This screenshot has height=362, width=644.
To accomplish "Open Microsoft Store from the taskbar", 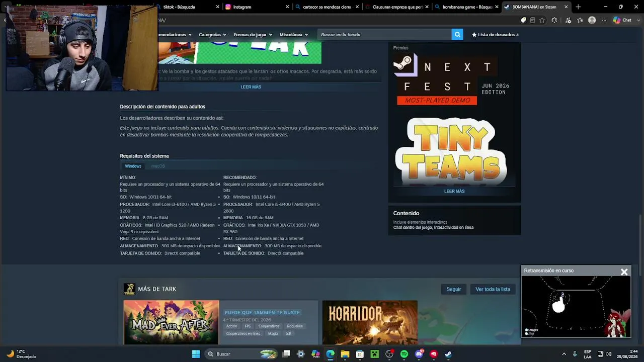I will point(360,354).
